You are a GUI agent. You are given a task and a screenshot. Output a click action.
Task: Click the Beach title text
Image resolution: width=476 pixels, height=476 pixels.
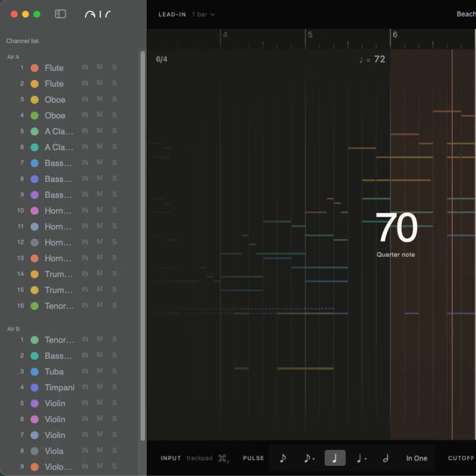point(466,14)
